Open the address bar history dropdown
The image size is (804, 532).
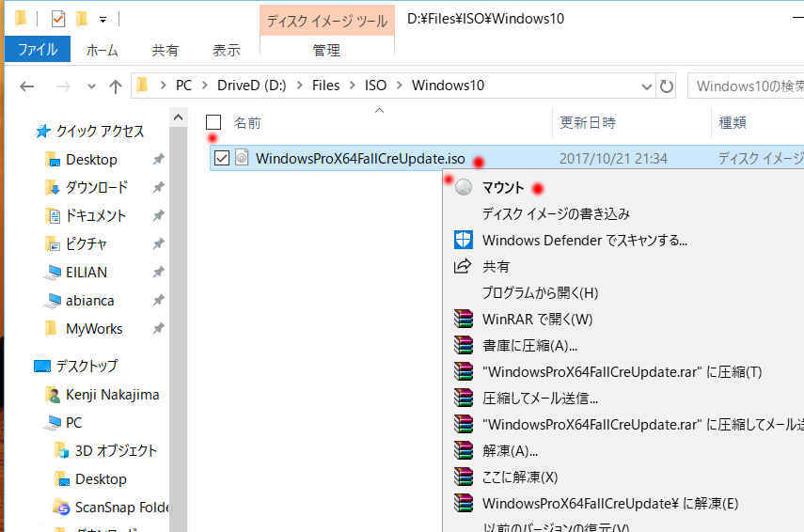point(647,86)
